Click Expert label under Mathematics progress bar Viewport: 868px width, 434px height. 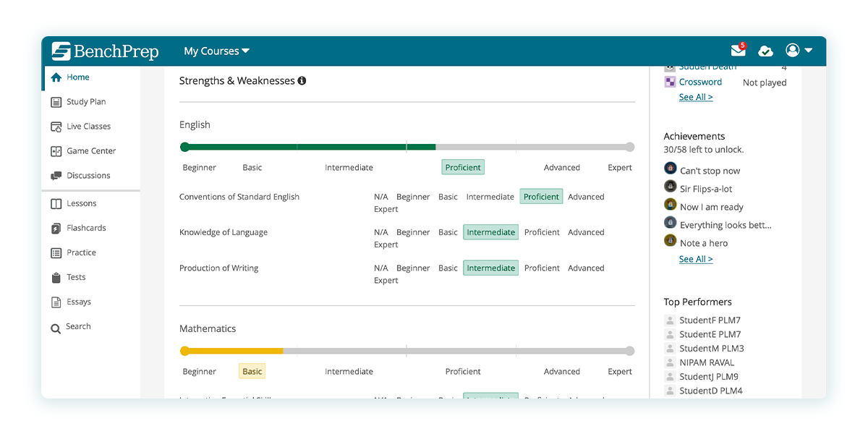point(620,371)
